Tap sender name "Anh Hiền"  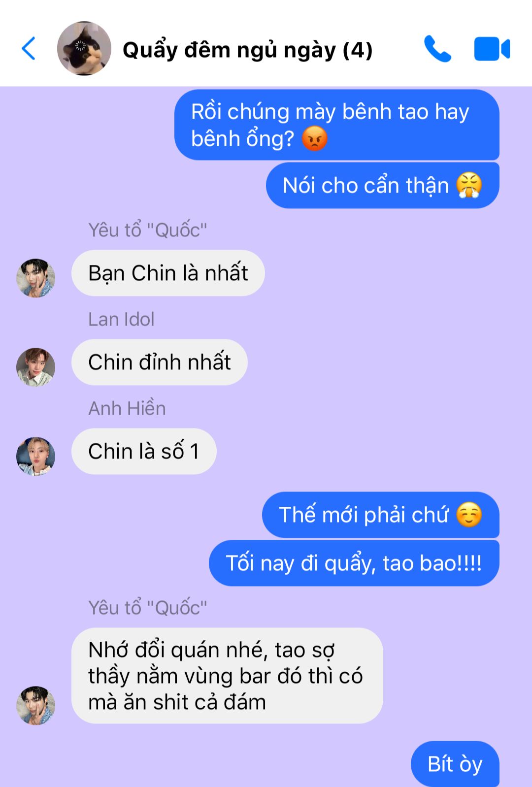(x=127, y=408)
